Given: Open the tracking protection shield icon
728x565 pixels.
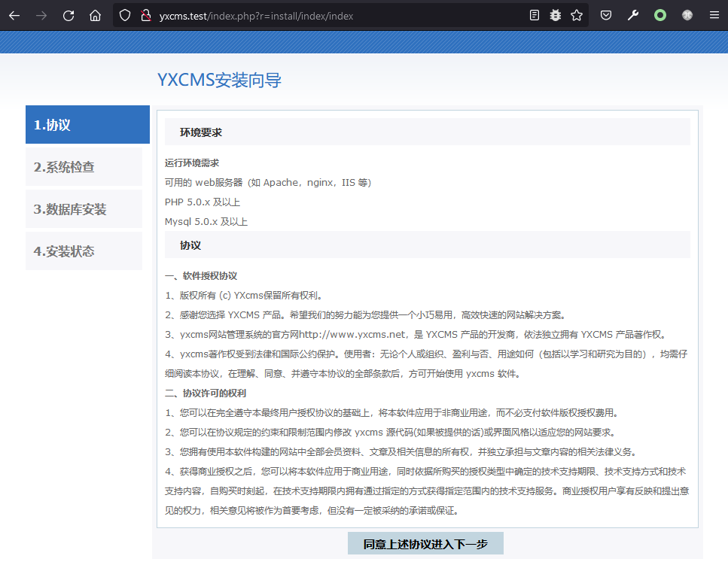Looking at the screenshot, I should (x=125, y=16).
